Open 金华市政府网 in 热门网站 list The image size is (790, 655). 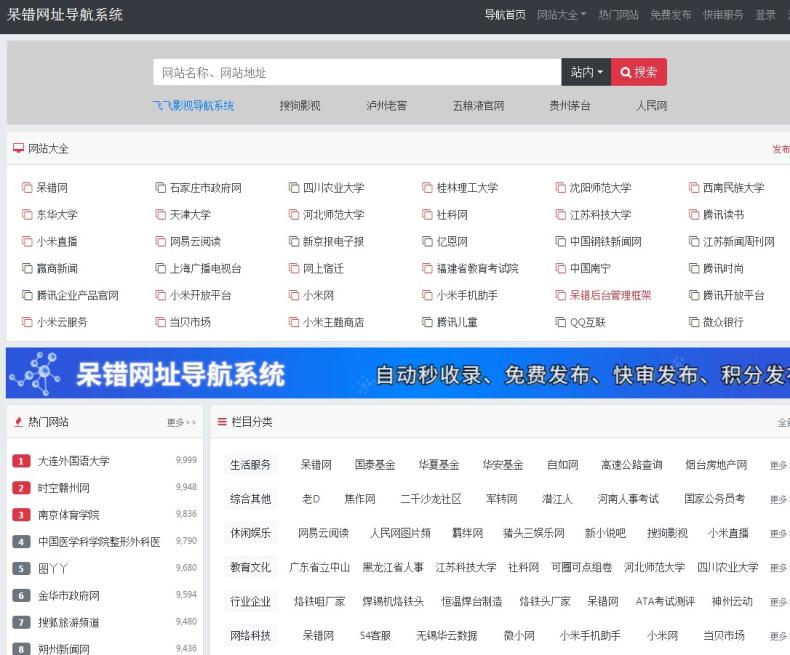click(x=69, y=596)
